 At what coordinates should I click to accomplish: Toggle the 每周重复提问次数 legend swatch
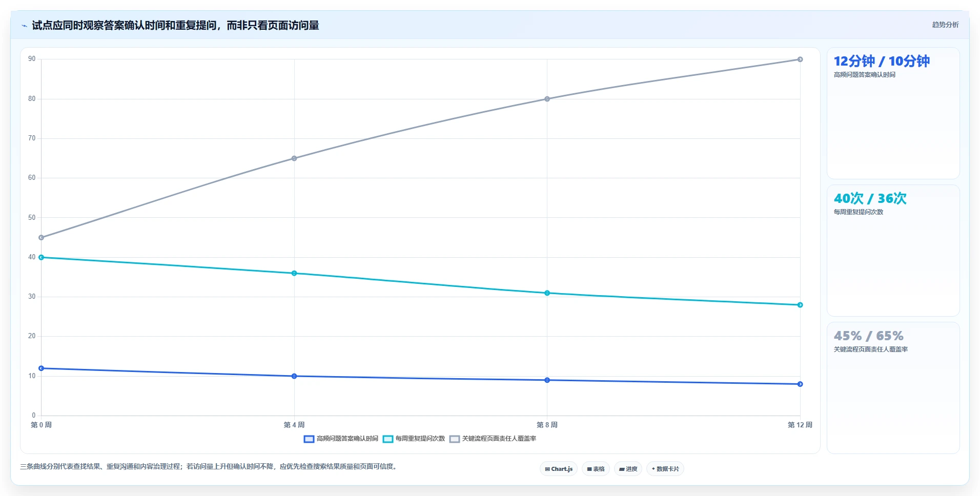tap(388, 439)
